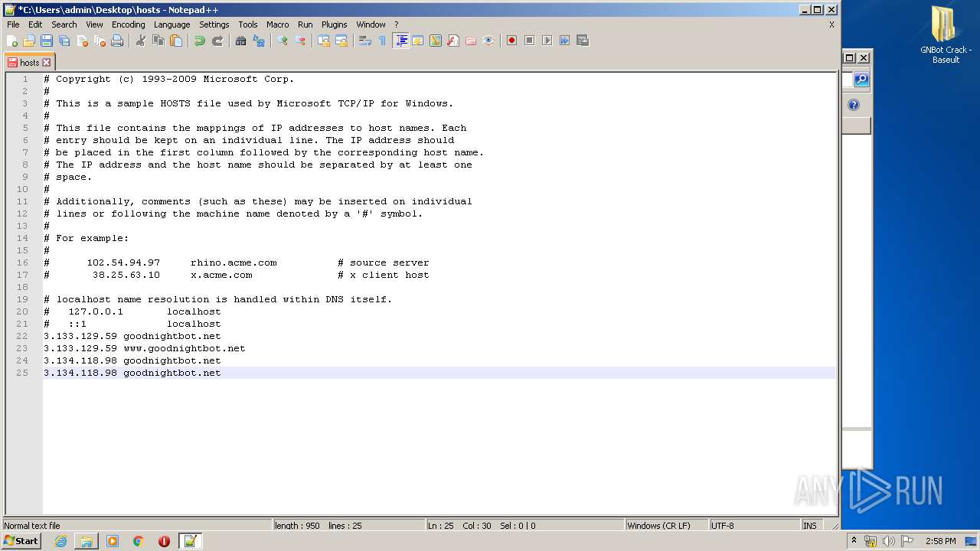Create a new document via toolbar icon

11,41
